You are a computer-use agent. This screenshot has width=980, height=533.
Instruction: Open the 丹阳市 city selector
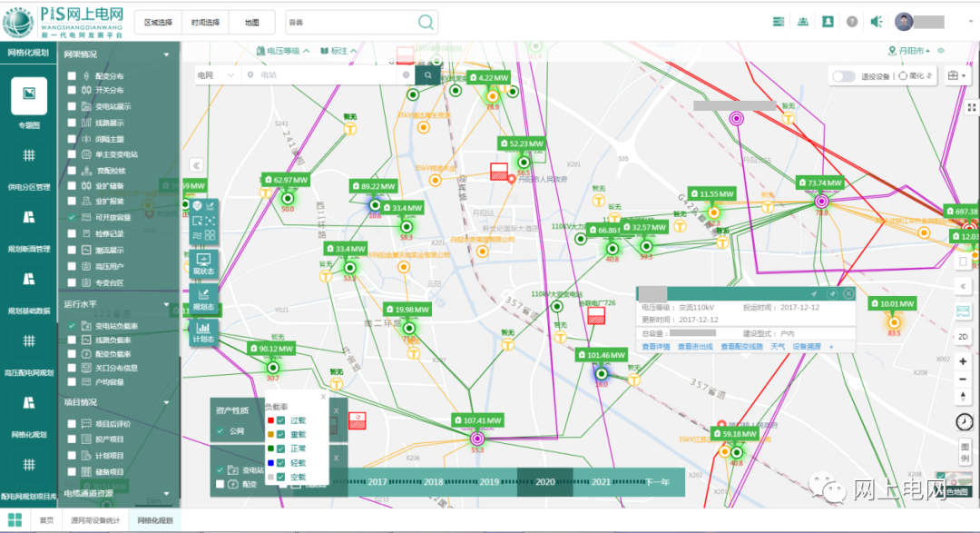pyautogui.click(x=909, y=51)
